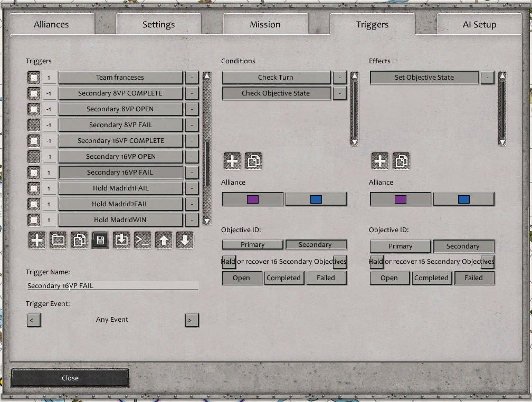Viewport: 532px width, 402px height.
Task: Add a new trigger with plus icon
Action: coord(36,240)
